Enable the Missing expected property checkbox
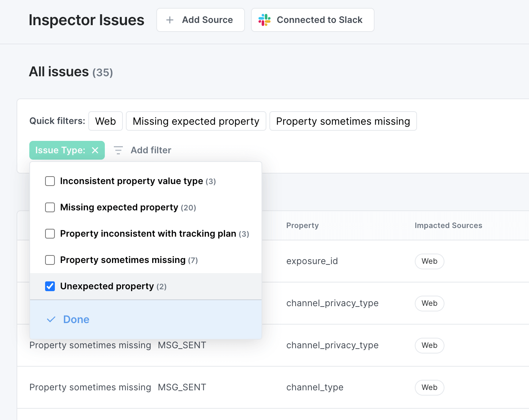The width and height of the screenshot is (529, 420). click(50, 207)
